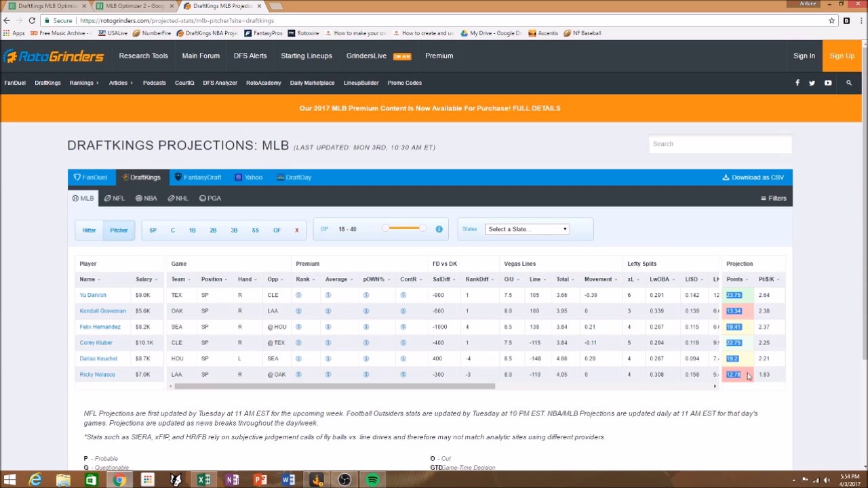Open OBS Studio from taskbar
Viewport: 868px width, 488px height.
pos(344,480)
